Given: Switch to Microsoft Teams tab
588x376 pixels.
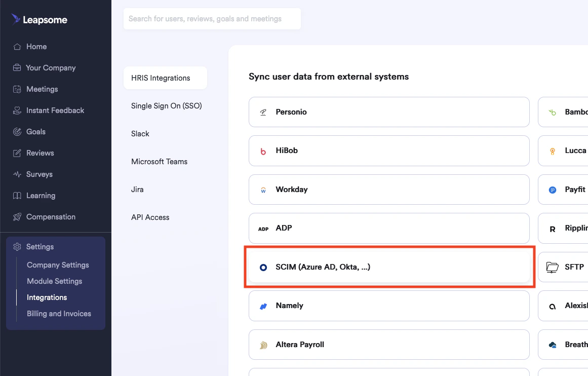Looking at the screenshot, I should point(159,161).
